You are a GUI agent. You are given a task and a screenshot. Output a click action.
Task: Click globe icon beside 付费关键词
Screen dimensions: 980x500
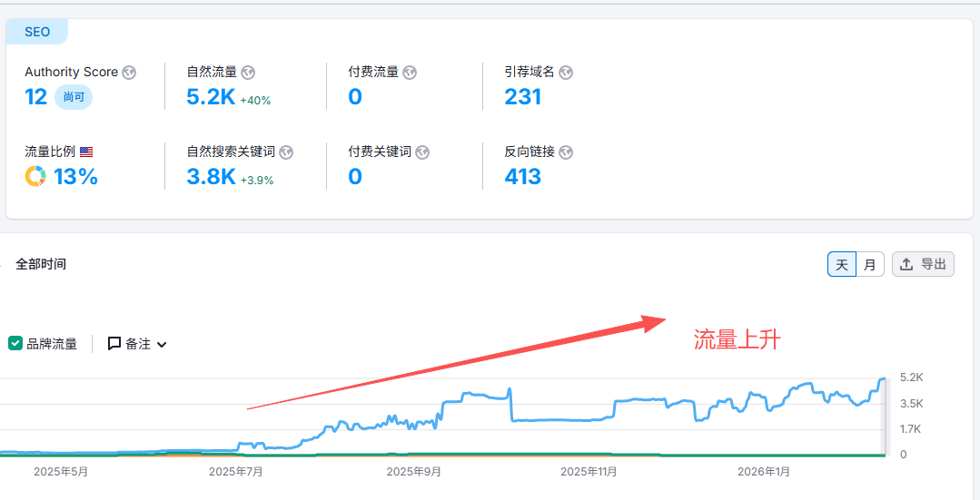tap(422, 152)
